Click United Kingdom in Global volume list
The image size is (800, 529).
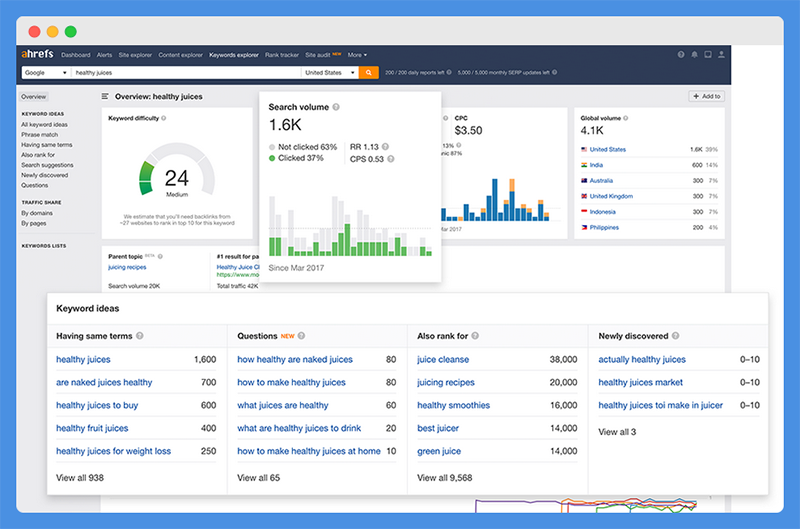click(x=611, y=196)
